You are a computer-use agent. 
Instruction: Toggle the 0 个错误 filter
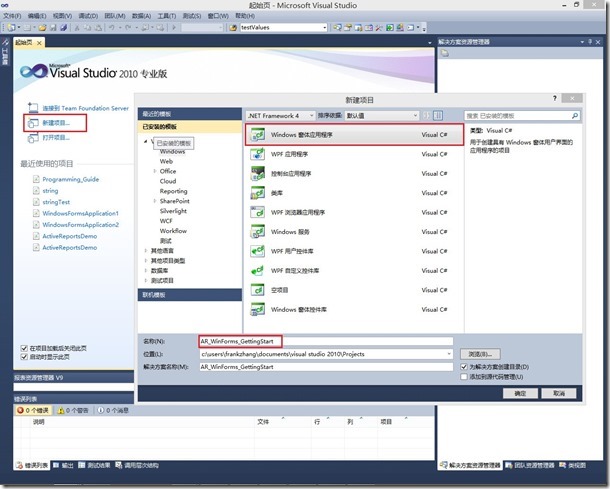(x=33, y=410)
